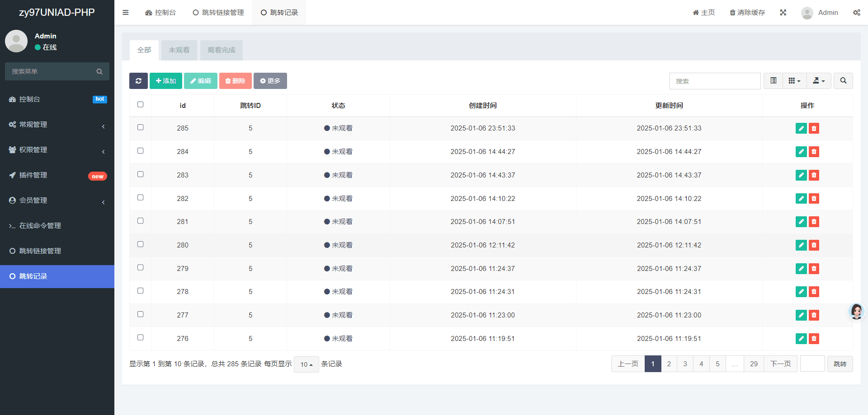
Task: Open the settings gears icon at top right
Action: (x=856, y=13)
